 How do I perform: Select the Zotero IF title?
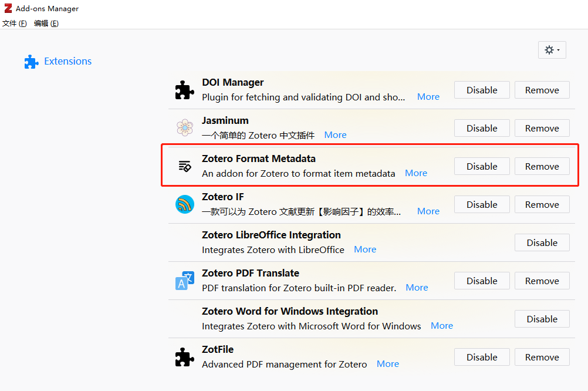point(223,197)
